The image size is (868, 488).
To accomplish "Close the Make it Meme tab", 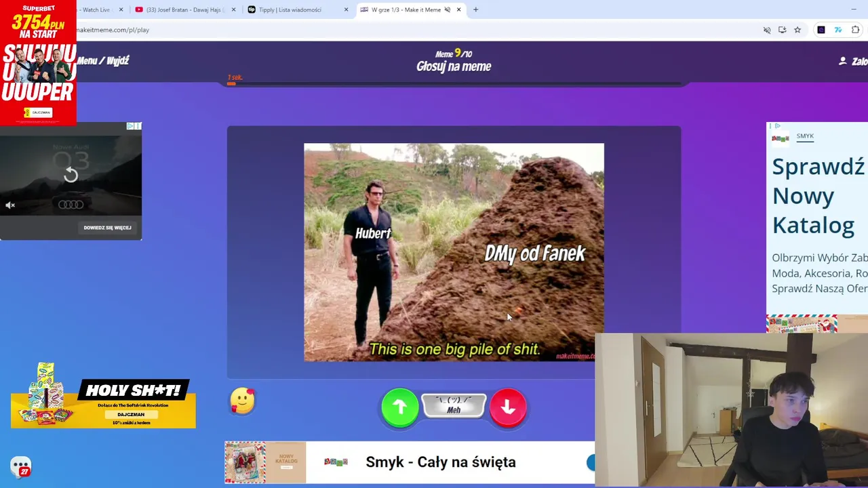I will (x=459, y=9).
